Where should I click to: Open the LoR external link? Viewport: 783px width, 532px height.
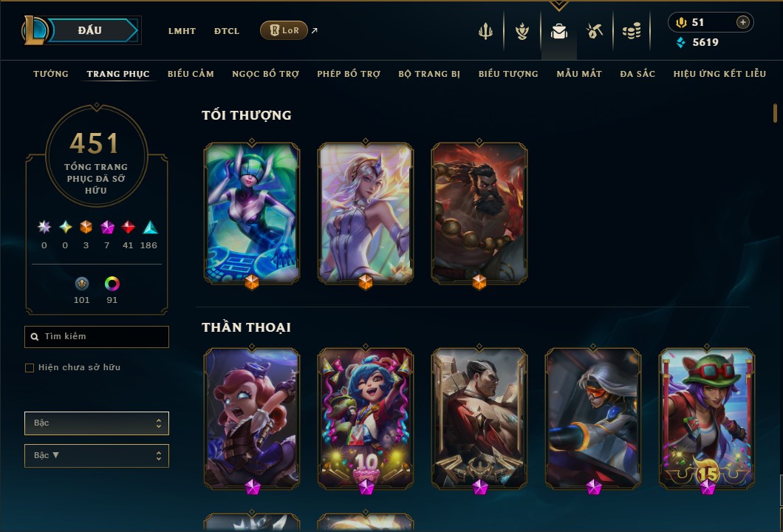pyautogui.click(x=284, y=30)
